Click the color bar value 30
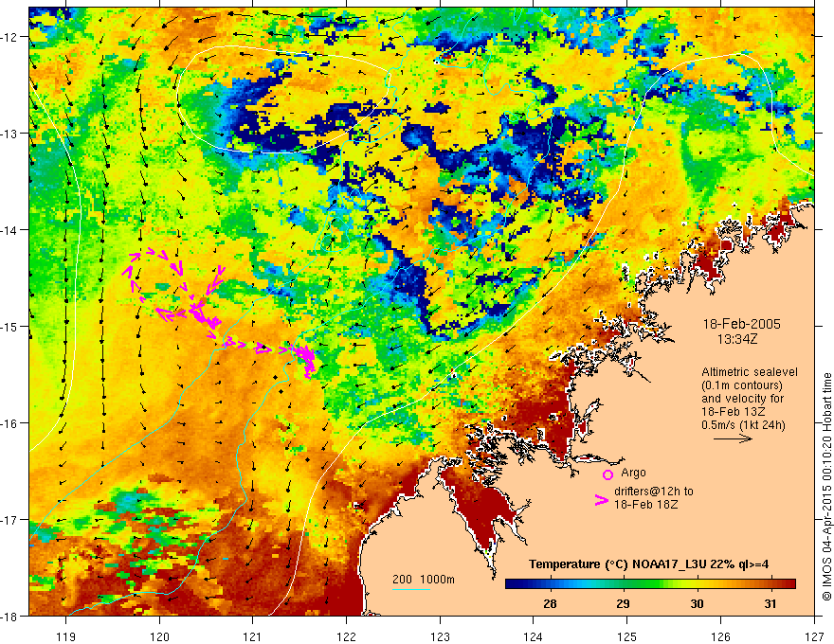The width and height of the screenshot is (834, 644). point(697,603)
